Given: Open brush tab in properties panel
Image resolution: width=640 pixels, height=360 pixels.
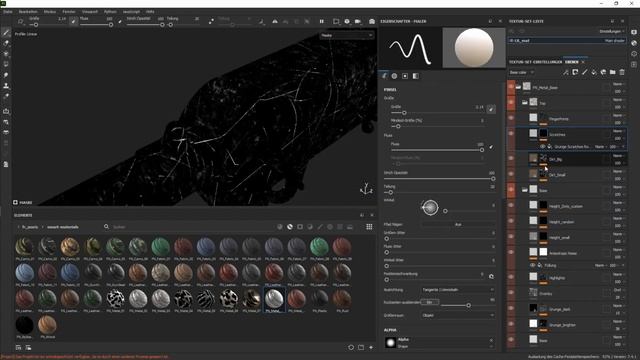Looking at the screenshot, I should tap(384, 76).
